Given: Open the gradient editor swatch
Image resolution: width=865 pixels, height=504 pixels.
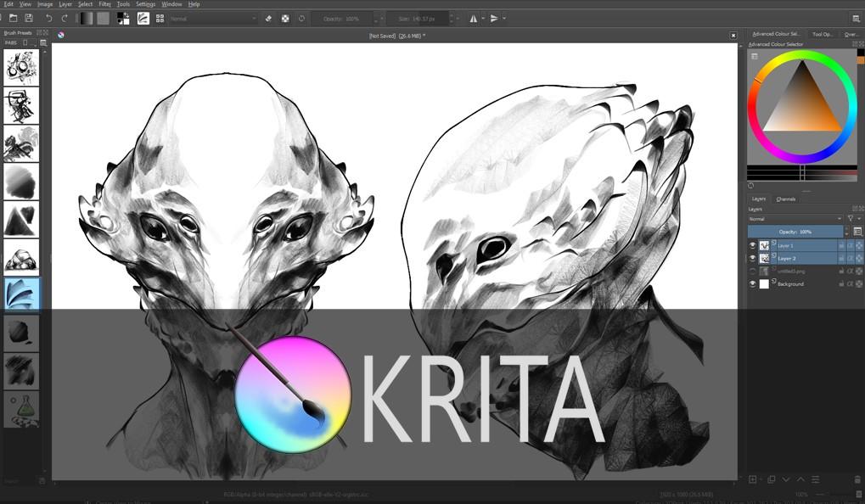Looking at the screenshot, I should coord(85,18).
